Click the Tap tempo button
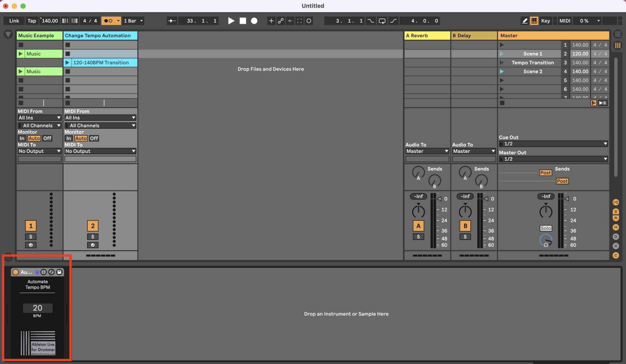 tap(31, 21)
